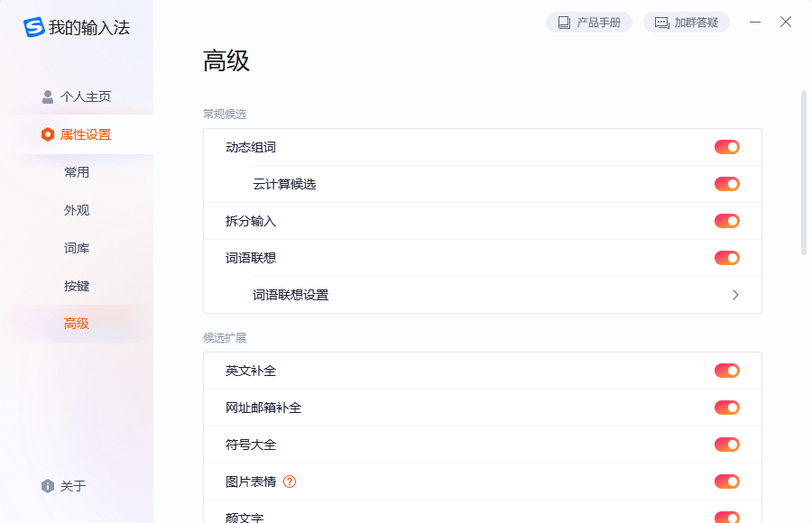Click the chat bubble icon in 加群答疑
812x523 pixels.
click(x=663, y=22)
